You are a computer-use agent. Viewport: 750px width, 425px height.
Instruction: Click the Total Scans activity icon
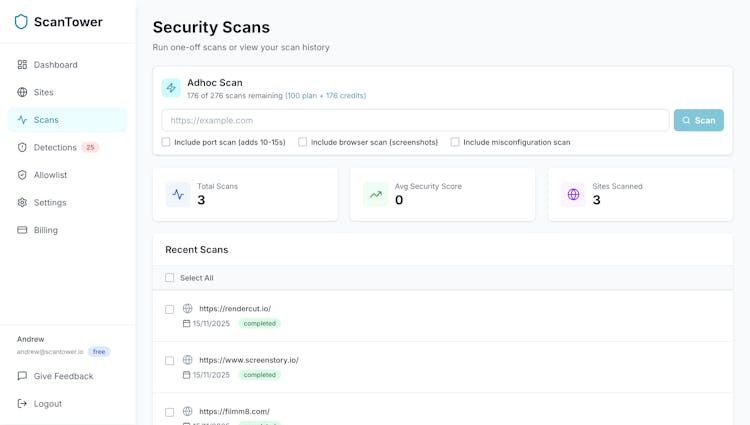(x=178, y=194)
